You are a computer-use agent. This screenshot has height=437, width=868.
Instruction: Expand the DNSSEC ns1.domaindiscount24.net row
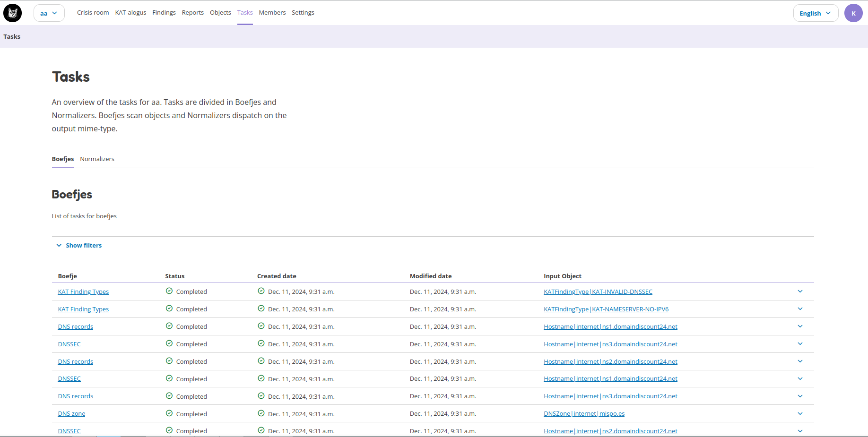(x=800, y=379)
